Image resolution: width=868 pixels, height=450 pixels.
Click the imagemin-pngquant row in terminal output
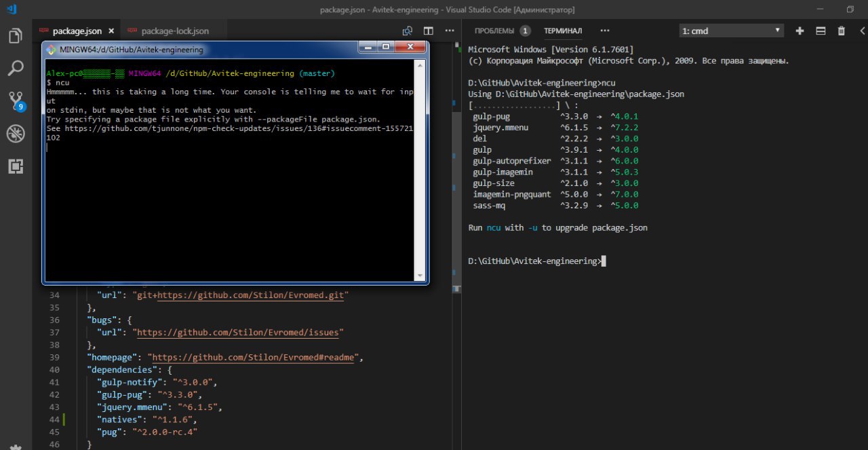pyautogui.click(x=555, y=194)
